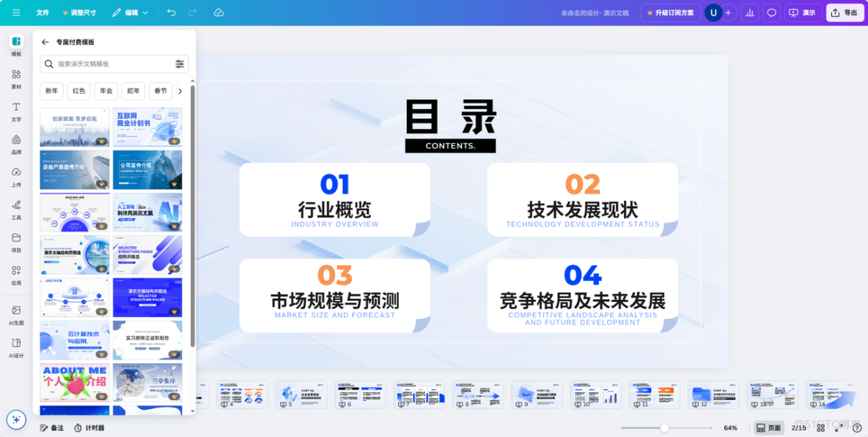Toggle the 蛇年 filter tag
Image resolution: width=868 pixels, height=437 pixels.
click(134, 91)
